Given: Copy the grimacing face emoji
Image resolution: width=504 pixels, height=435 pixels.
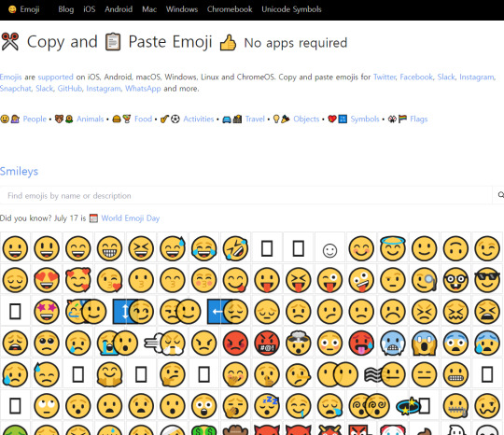Looking at the screenshot, I should click(x=456, y=374).
